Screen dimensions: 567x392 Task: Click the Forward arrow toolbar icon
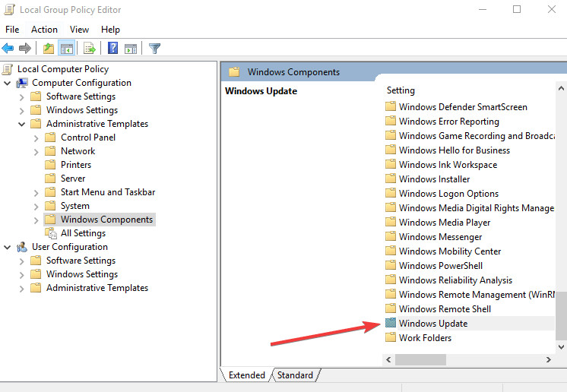24,48
